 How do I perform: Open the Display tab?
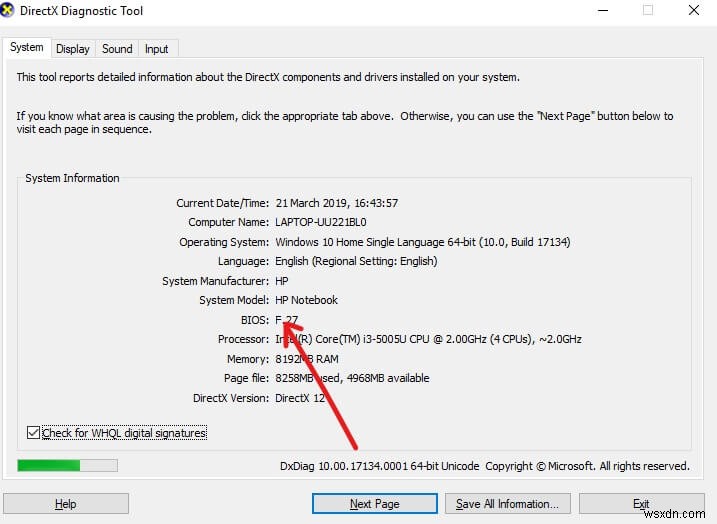(73, 49)
